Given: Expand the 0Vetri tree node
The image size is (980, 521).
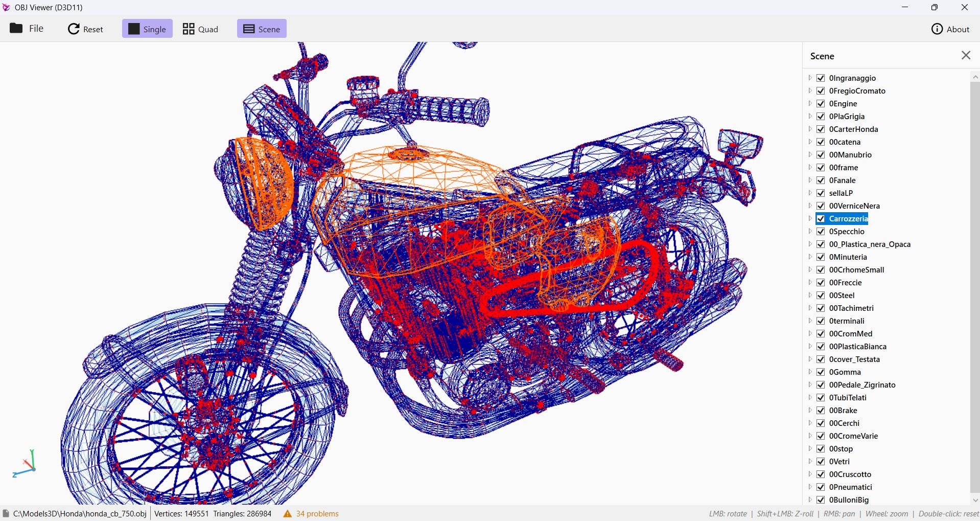Looking at the screenshot, I should 810,462.
